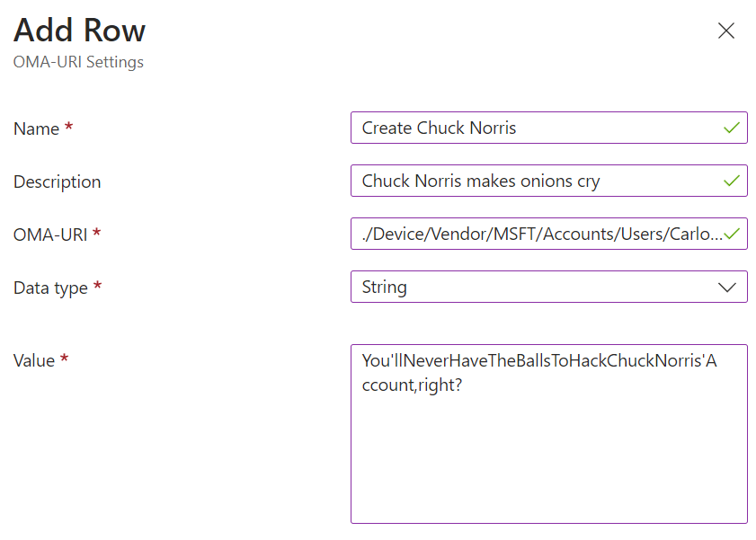Click the Name field validation checkmark
Image resolution: width=756 pixels, height=540 pixels.
click(733, 128)
